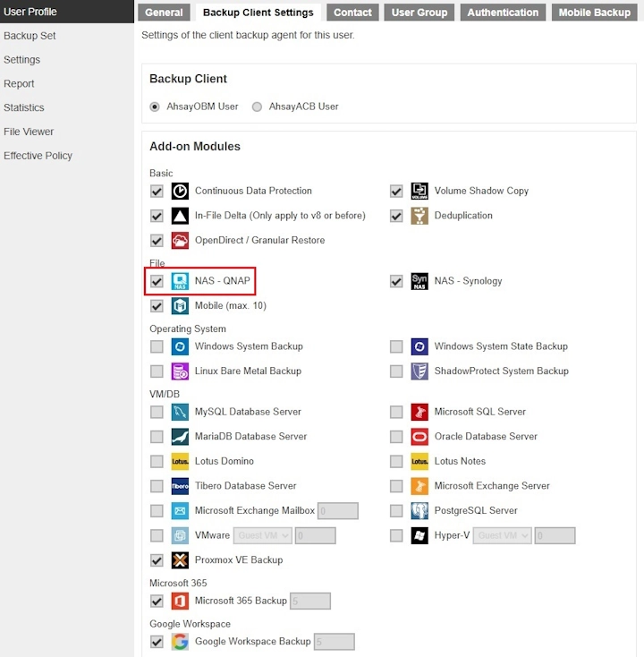Uncheck the Volume Shadow Copy checkbox

(396, 191)
